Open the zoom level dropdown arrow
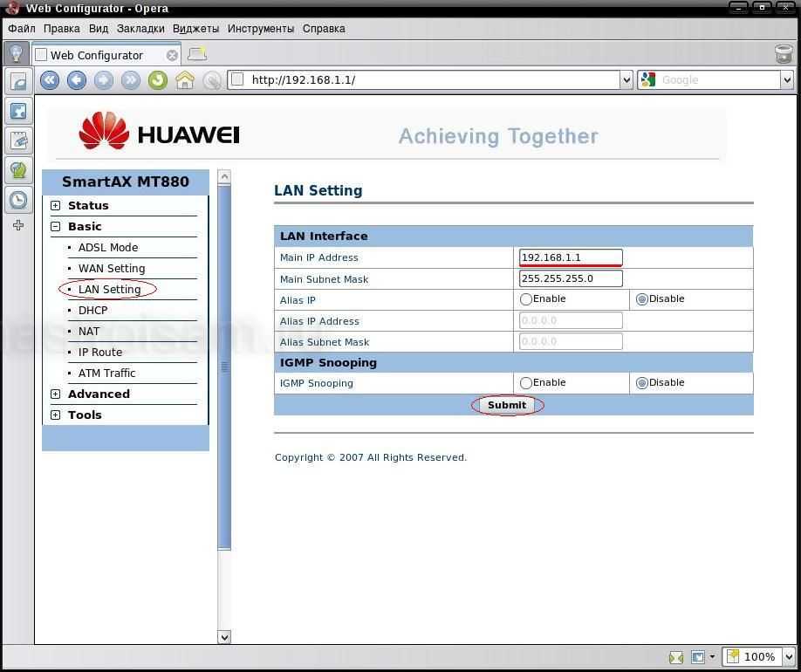The width and height of the screenshot is (801, 672). [x=789, y=656]
